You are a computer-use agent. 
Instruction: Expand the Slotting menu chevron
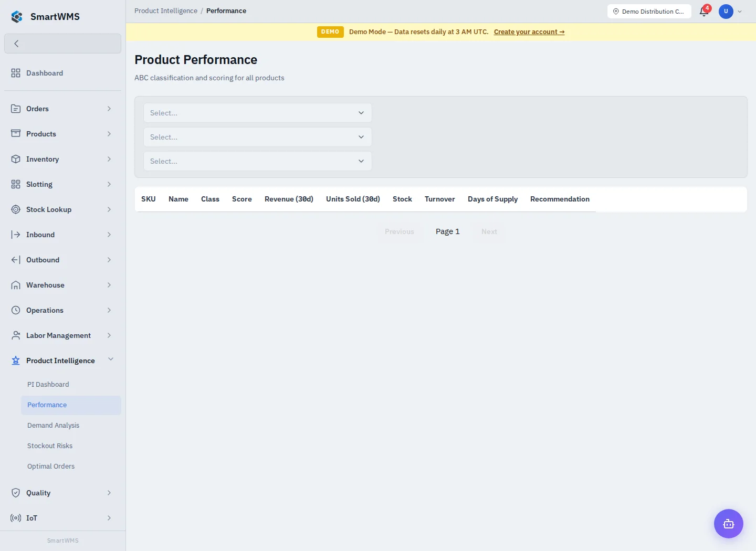click(109, 184)
